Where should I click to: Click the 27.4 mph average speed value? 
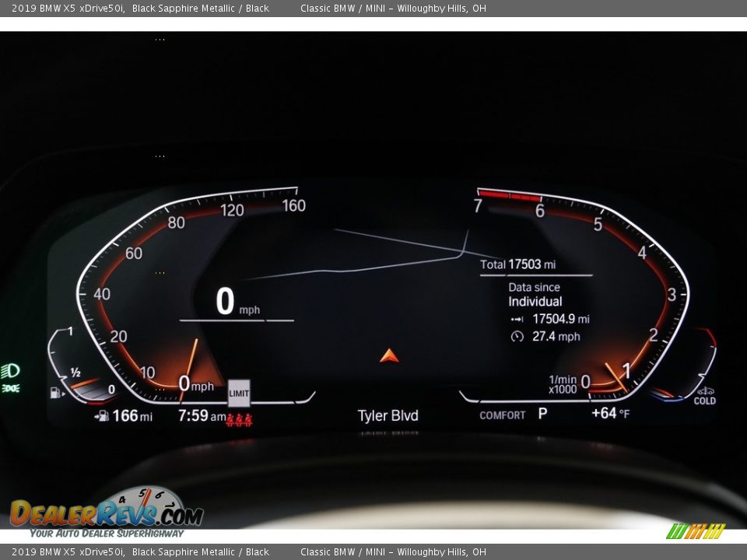point(556,337)
